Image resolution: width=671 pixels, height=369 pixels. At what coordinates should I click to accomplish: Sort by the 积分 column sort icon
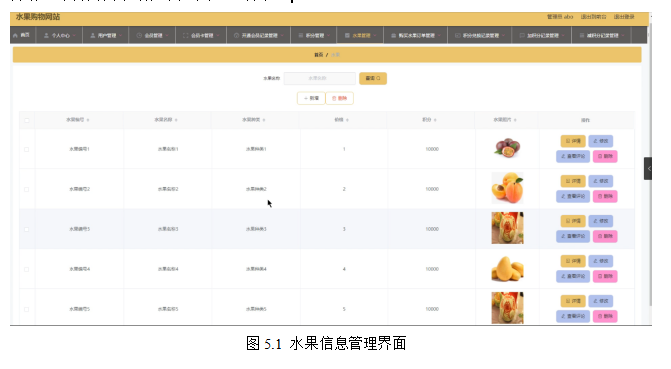point(435,120)
